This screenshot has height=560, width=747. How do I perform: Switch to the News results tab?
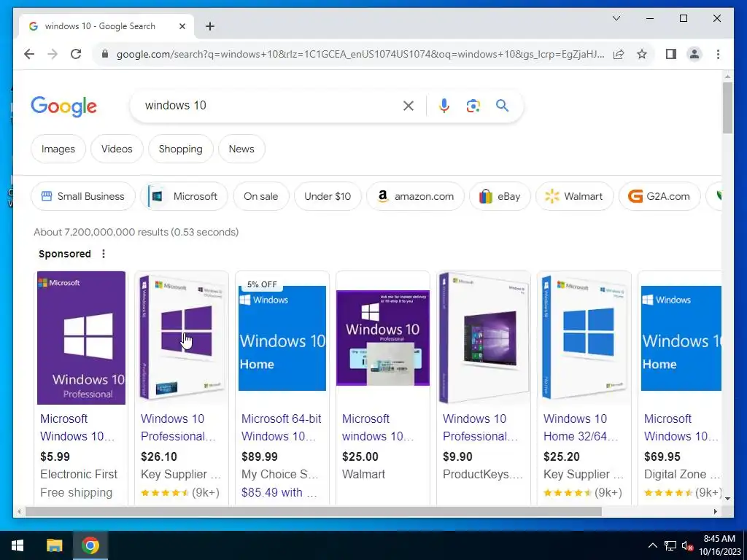pos(241,149)
